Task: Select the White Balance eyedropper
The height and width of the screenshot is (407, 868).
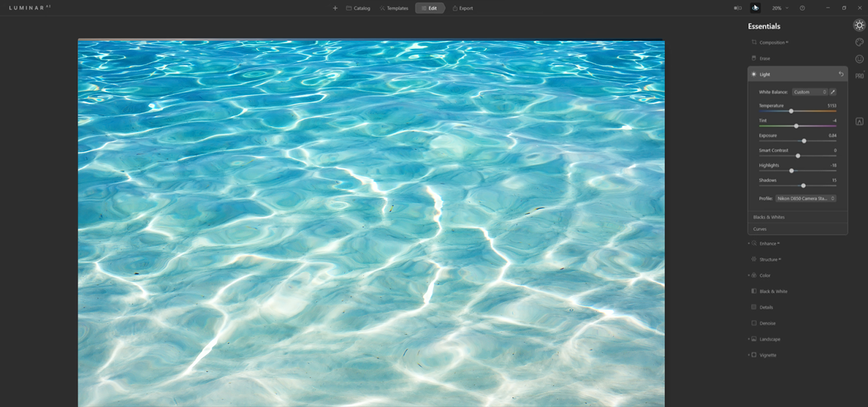Action: (833, 92)
